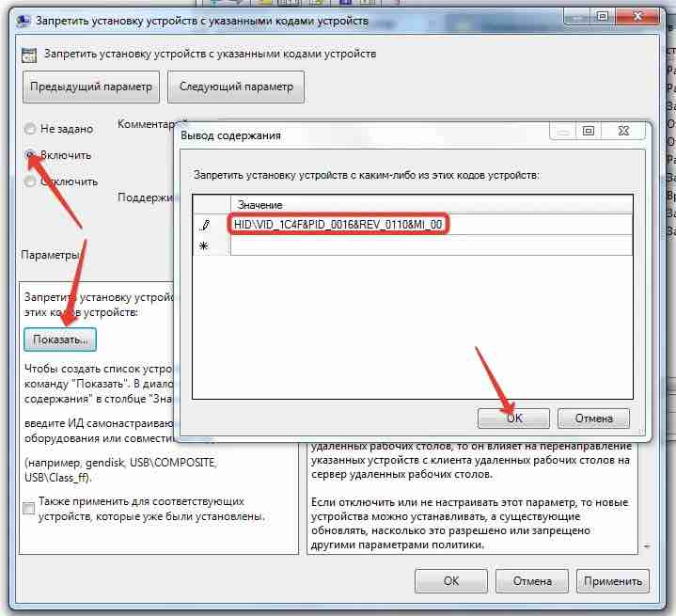Select the "Отключить" radio button

click(x=31, y=182)
